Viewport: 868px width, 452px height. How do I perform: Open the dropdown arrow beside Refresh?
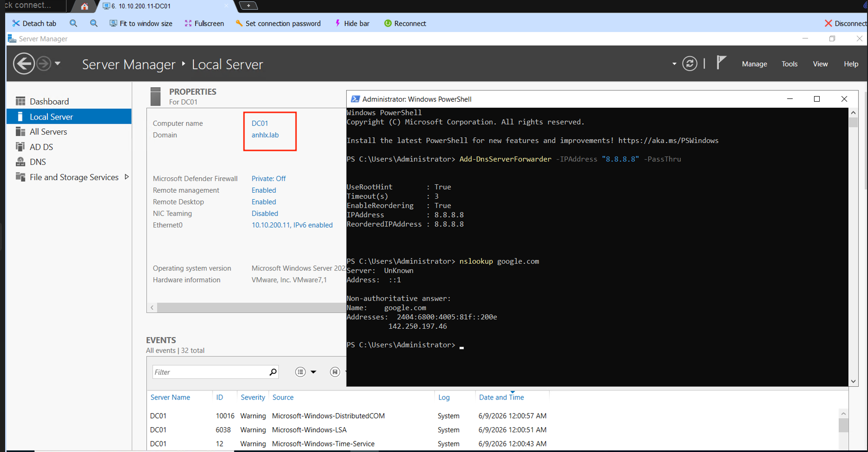coord(674,64)
